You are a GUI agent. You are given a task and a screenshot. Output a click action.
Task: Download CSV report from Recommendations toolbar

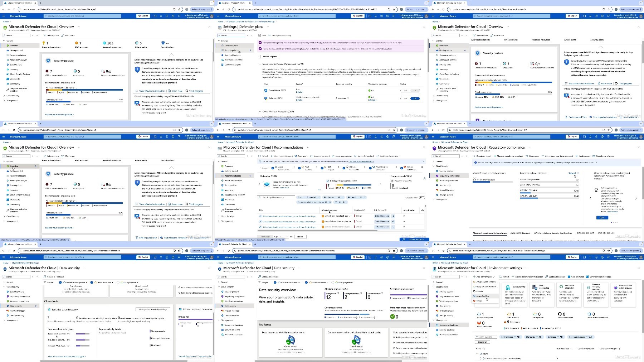click(x=282, y=156)
